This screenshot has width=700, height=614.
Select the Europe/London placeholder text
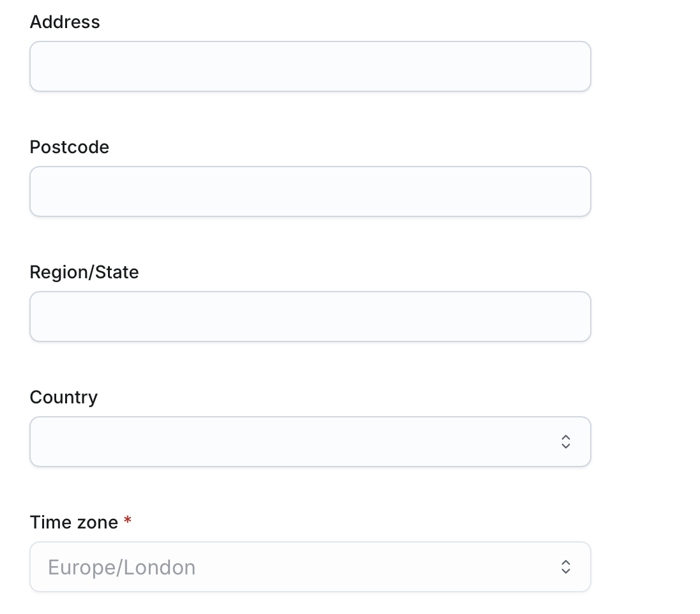click(121, 567)
